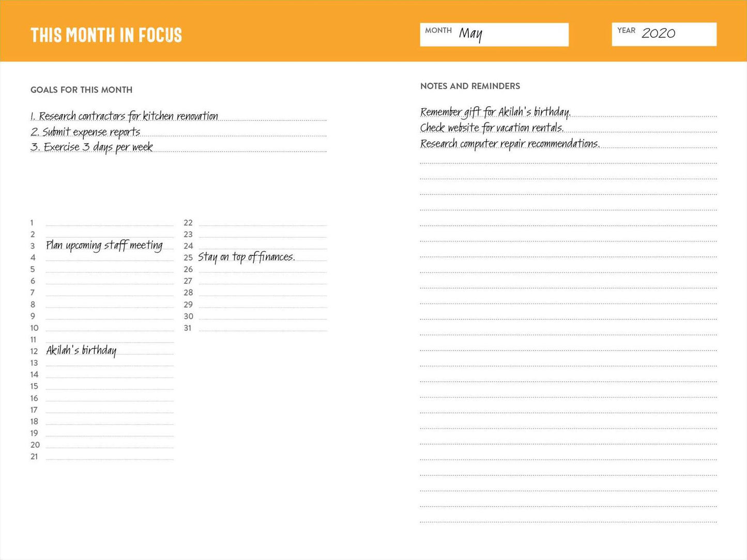Click note 'Research computer repair recommendations'

(x=510, y=143)
